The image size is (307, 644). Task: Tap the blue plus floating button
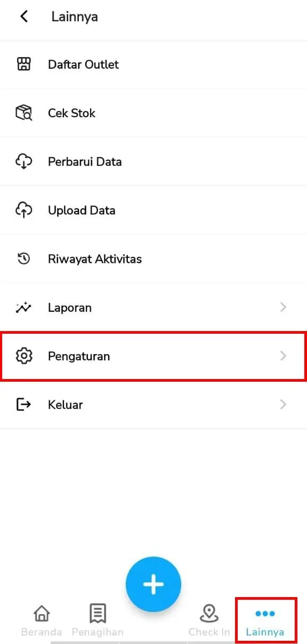click(x=153, y=584)
